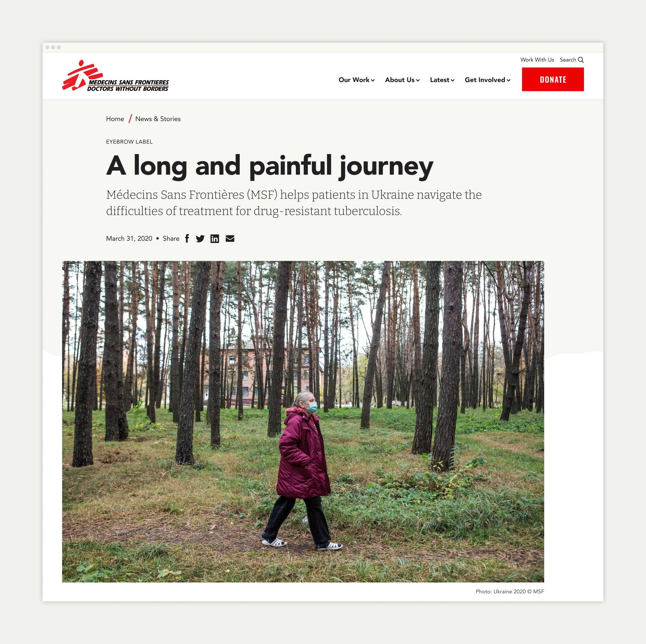The width and height of the screenshot is (646, 644).
Task: Share article on LinkedIn icon
Action: pos(215,239)
